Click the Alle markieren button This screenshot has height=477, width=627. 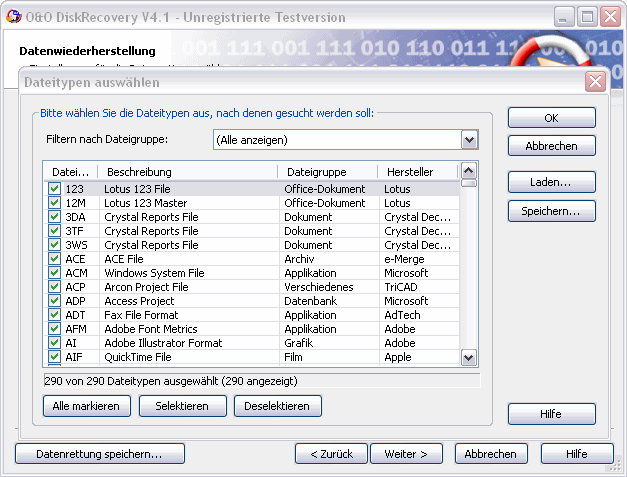[x=86, y=406]
